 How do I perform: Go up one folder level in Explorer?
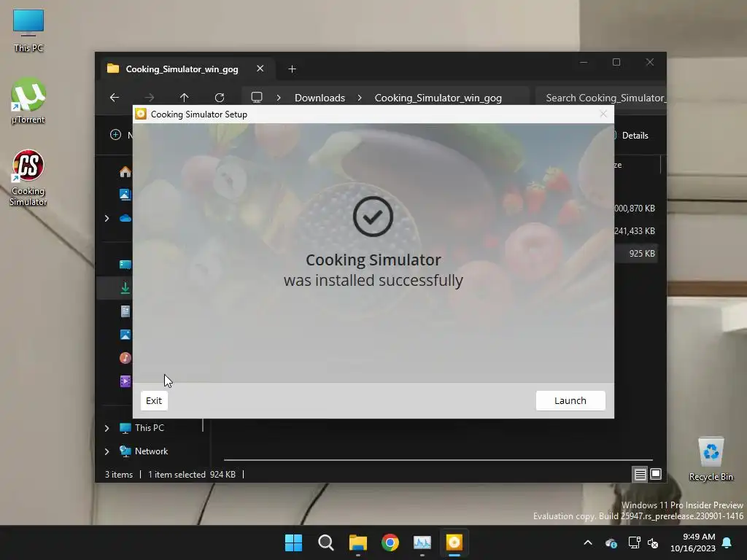[x=184, y=98]
